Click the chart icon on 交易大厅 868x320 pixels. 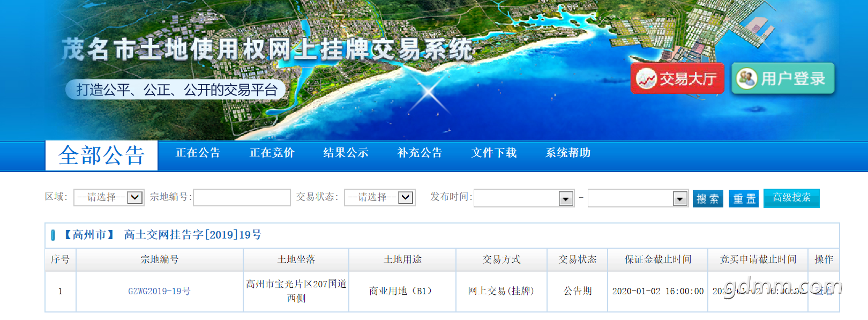point(646,79)
